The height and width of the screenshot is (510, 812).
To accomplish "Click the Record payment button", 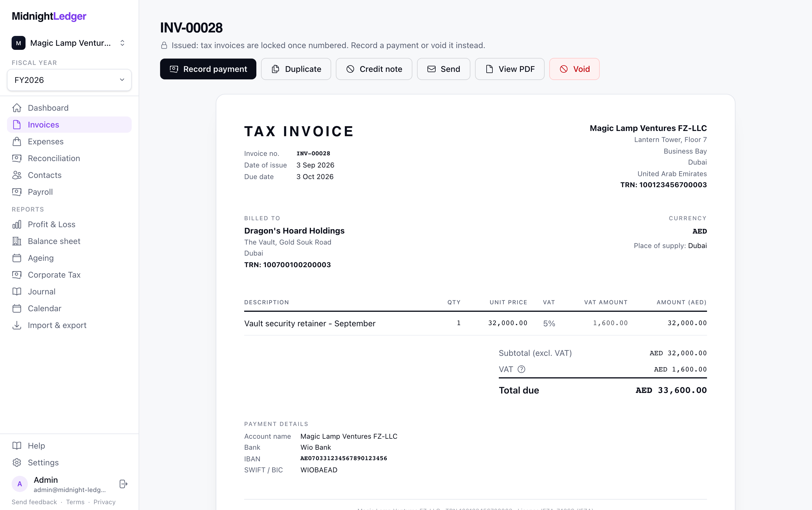I will coord(208,69).
